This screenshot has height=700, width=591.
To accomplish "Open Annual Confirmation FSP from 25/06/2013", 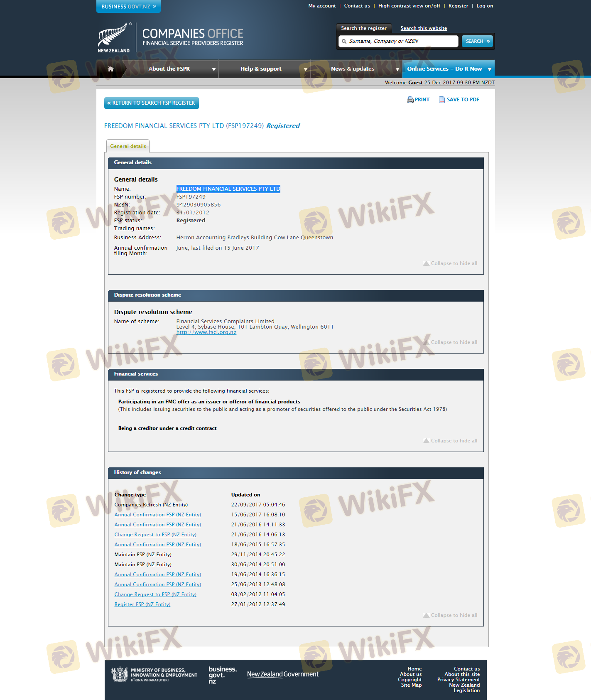I will [x=158, y=585].
